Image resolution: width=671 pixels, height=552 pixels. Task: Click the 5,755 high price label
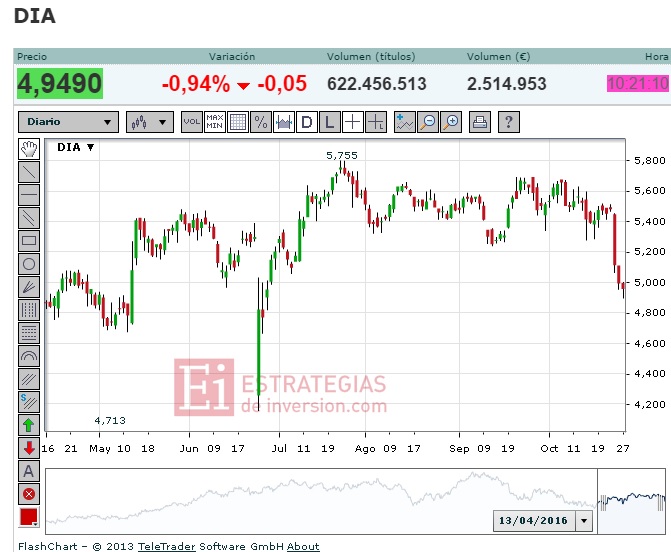point(341,156)
